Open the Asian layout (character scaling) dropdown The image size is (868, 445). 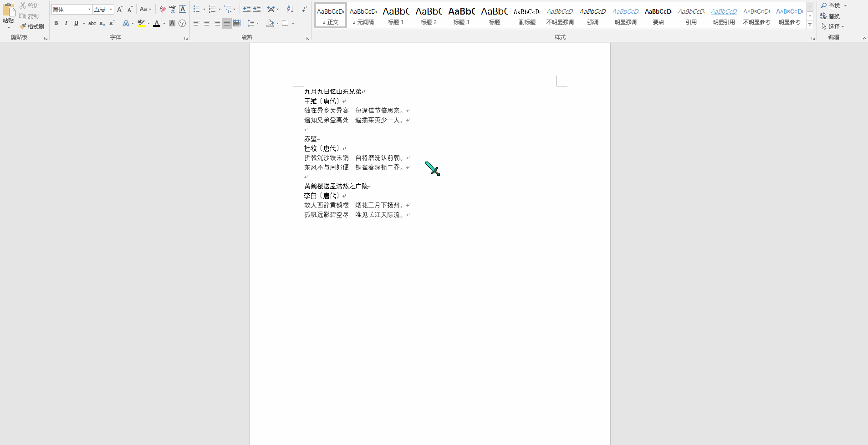(x=273, y=9)
